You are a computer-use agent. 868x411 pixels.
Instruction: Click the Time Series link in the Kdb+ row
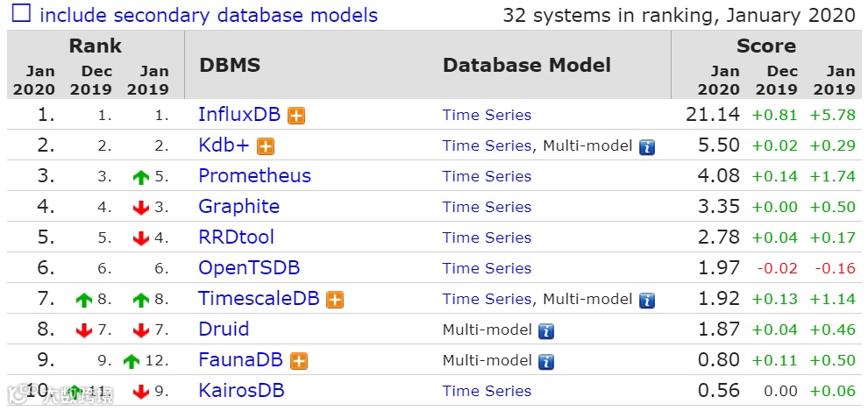pyautogui.click(x=487, y=145)
